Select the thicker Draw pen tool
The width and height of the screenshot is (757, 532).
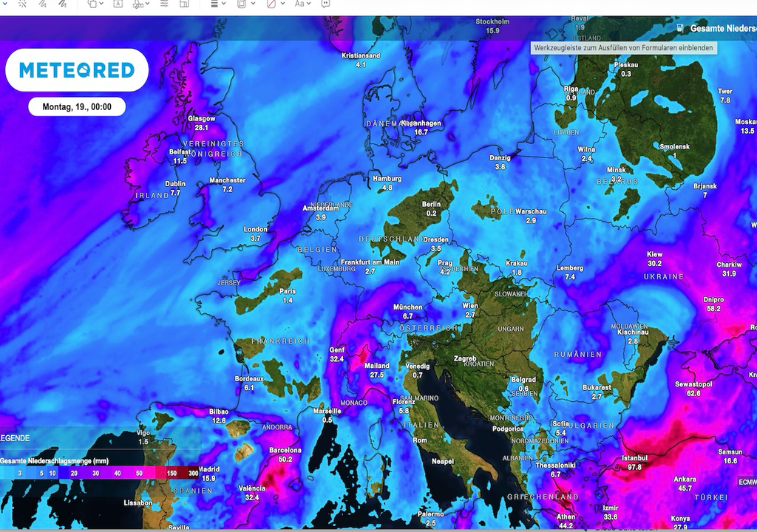pyautogui.click(x=62, y=4)
